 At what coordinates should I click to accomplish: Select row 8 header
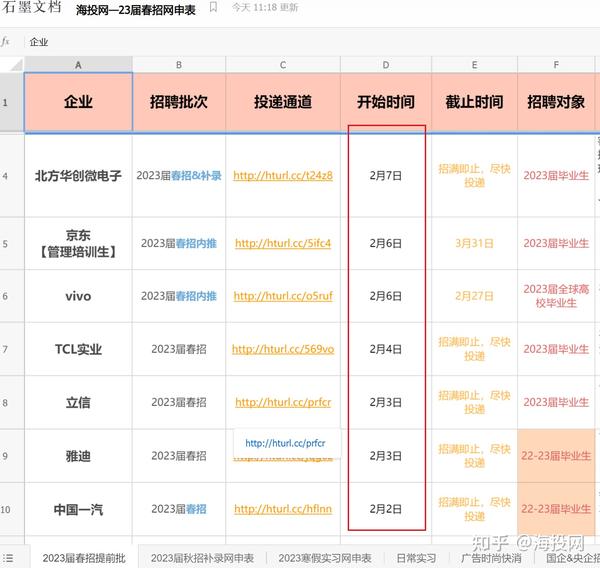point(12,402)
